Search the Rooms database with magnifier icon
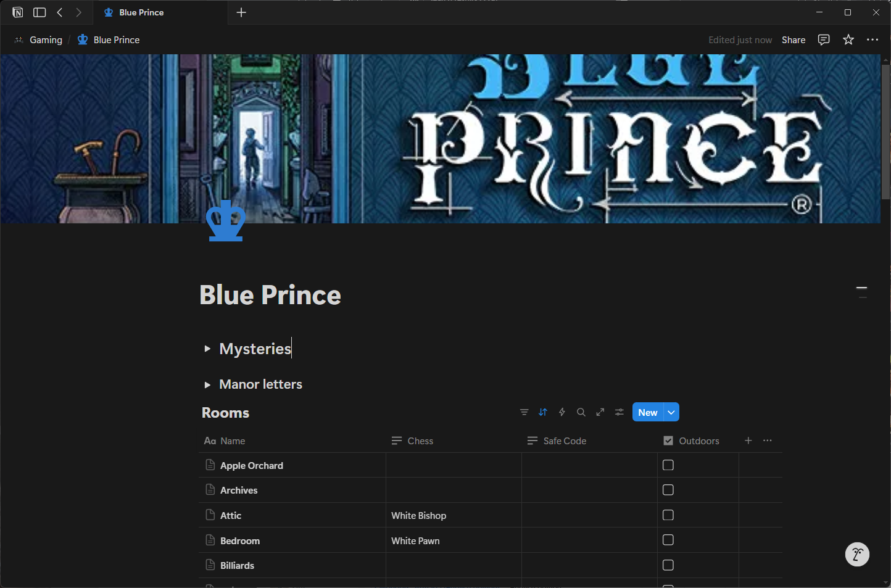The height and width of the screenshot is (588, 891). [581, 412]
